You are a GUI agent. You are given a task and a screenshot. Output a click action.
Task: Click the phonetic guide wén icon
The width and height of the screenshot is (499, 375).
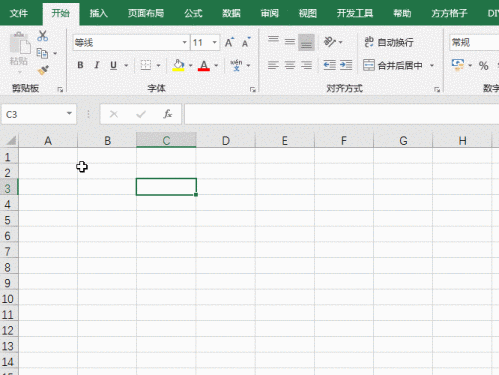tap(236, 65)
